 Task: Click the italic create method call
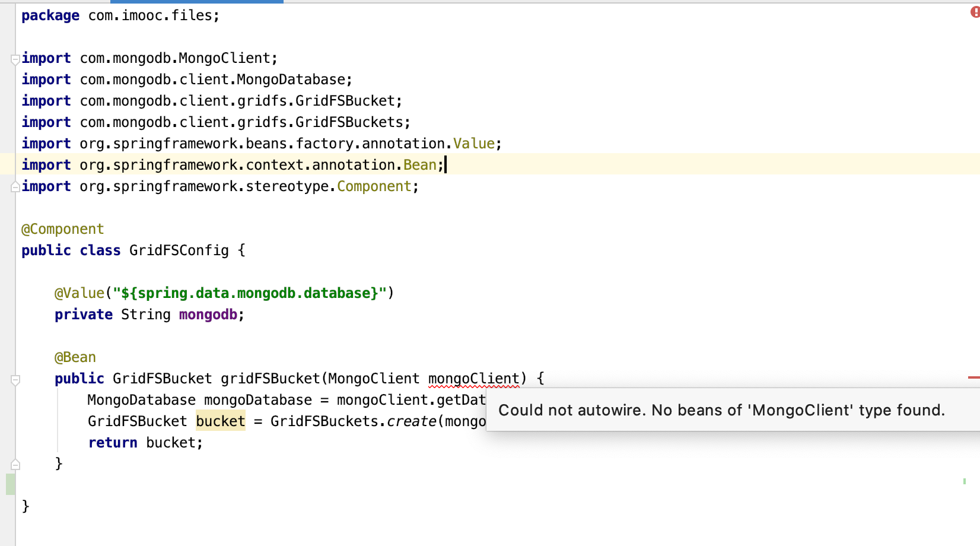[411, 421]
